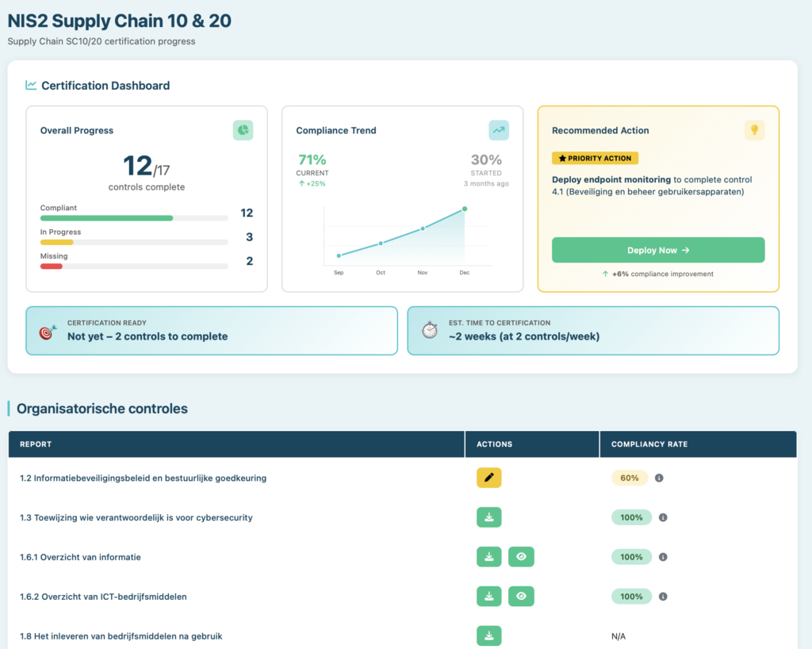Click the Certification Ready status card
Image resolution: width=812 pixels, height=649 pixels.
point(212,331)
